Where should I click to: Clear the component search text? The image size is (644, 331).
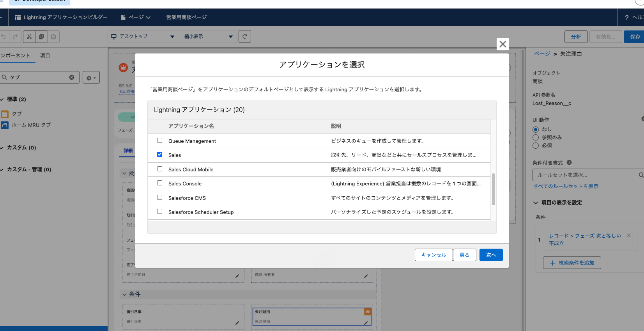pyautogui.click(x=72, y=77)
